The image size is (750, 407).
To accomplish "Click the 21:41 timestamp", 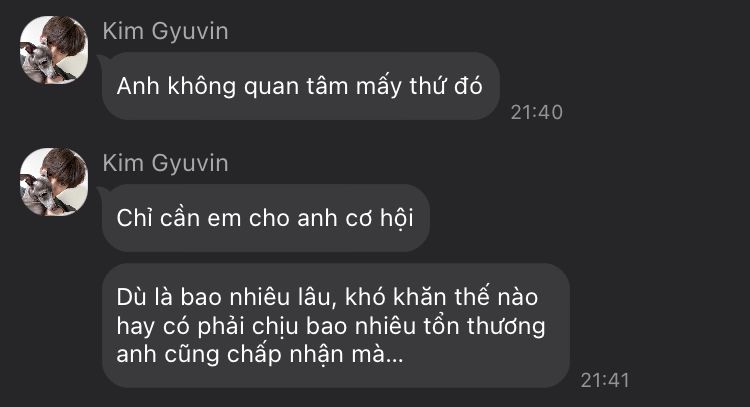I will tap(605, 380).
